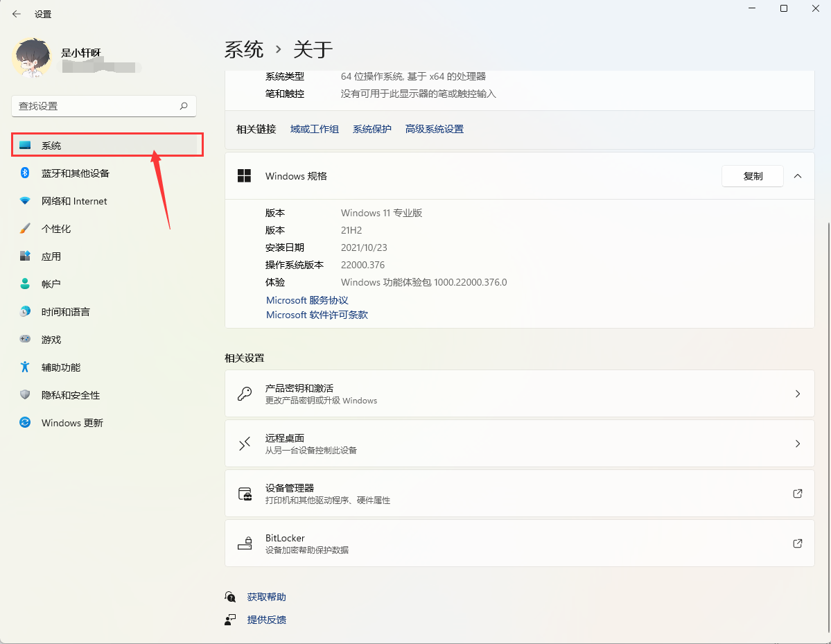Click the 查找设置 search box
Screen dimensions: 831x644
pyautogui.click(x=104, y=106)
